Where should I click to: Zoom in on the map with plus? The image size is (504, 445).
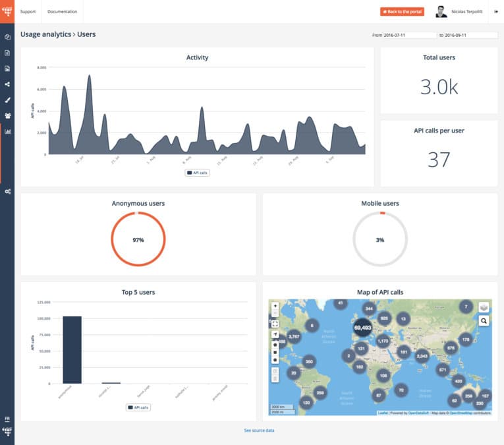[x=275, y=306]
